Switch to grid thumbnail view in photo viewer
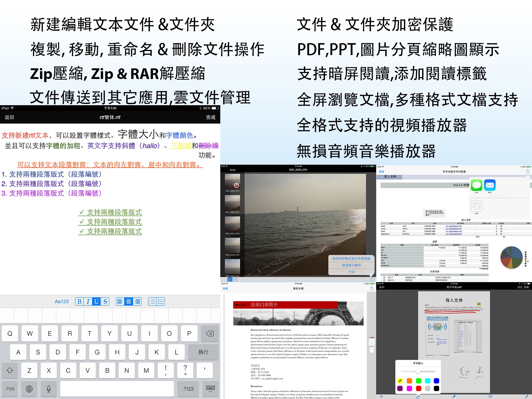532x399 pixels. tap(235, 279)
